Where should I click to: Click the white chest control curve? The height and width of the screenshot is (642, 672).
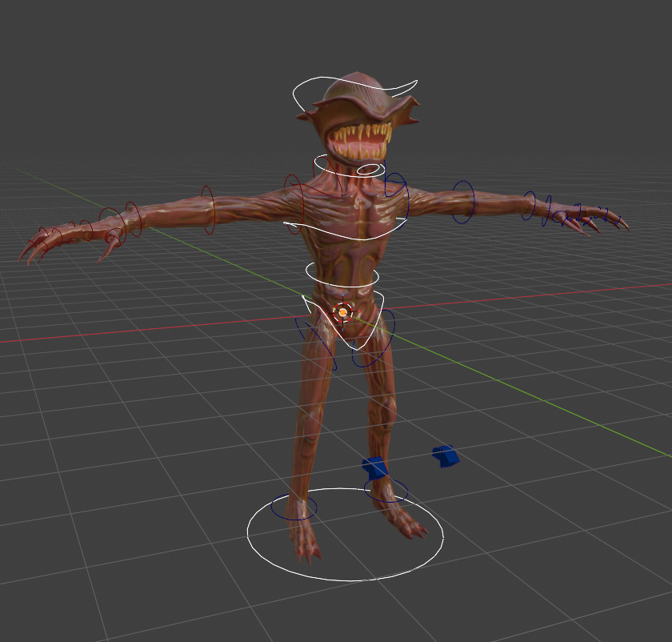[346, 229]
